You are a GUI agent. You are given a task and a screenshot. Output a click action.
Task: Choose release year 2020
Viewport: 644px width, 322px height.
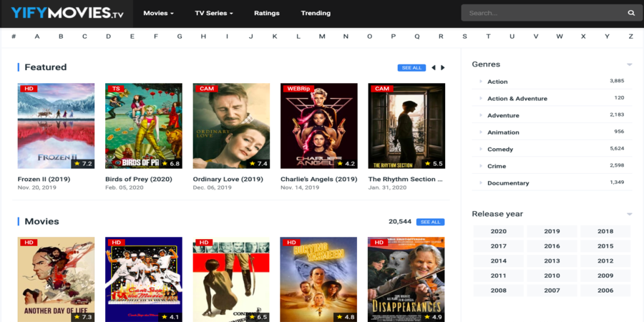(498, 231)
